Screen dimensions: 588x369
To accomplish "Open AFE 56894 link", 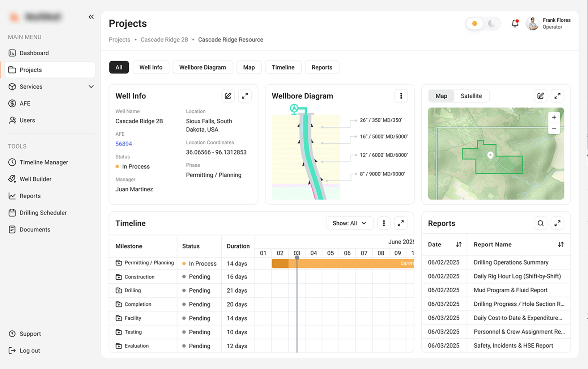I will pos(124,144).
